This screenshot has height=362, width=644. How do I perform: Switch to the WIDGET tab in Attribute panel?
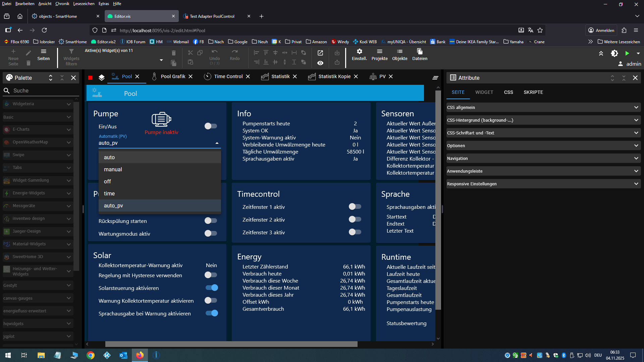coord(484,92)
